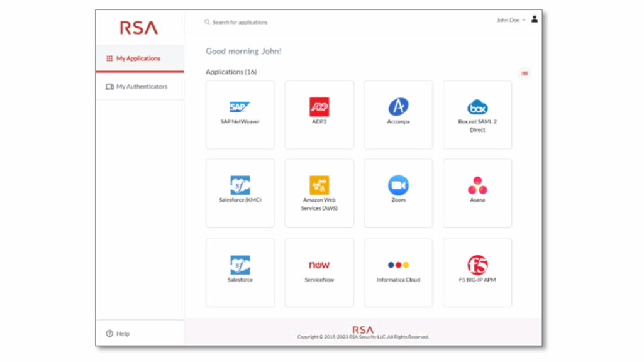Launch Box.net SAML 2 Direct
Screen dimensions: 644x362
tap(477, 114)
